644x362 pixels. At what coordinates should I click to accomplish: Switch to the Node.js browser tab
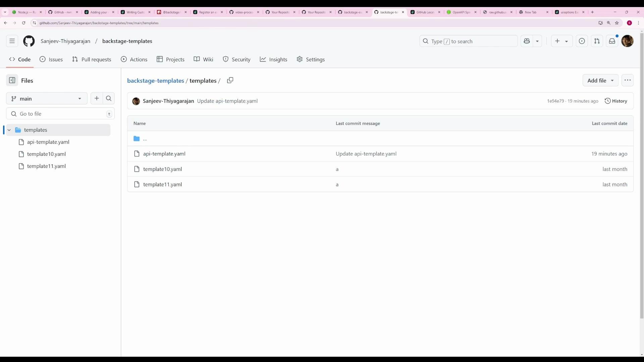[27, 12]
